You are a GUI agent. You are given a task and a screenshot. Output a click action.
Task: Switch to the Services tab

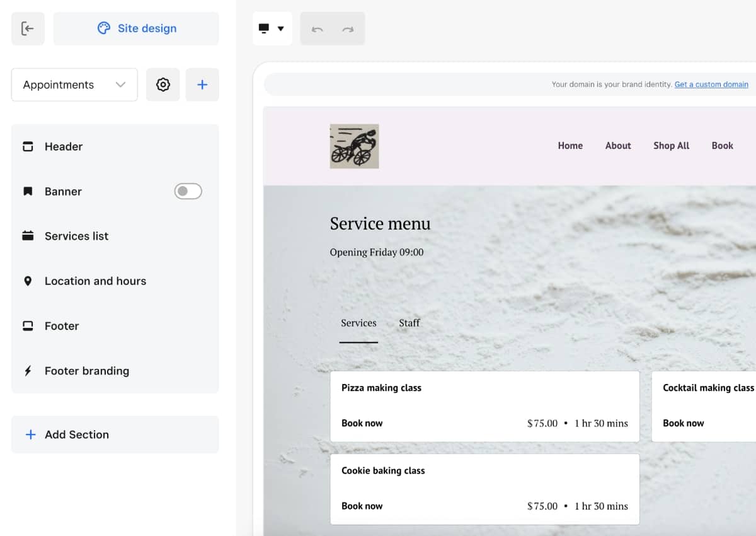[358, 323]
